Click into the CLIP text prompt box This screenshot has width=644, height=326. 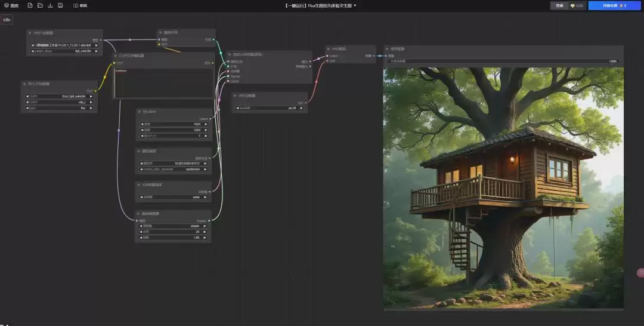coord(164,82)
